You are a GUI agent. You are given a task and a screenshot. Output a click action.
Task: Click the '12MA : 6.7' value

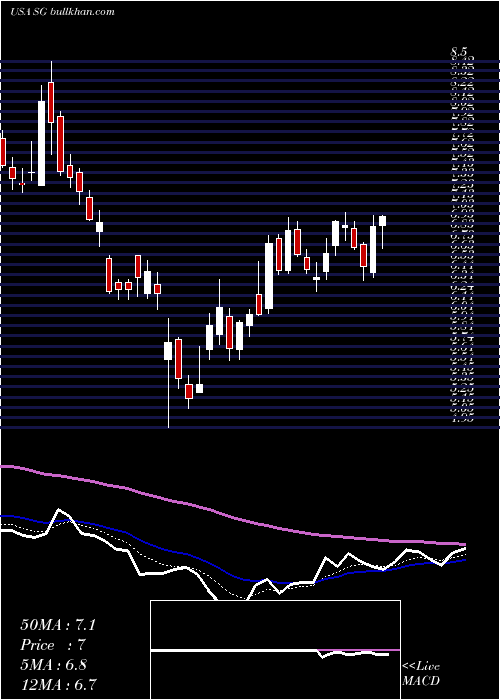[58, 684]
